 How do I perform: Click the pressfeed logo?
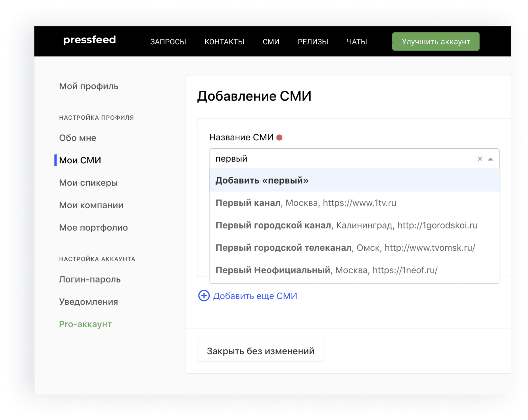pyautogui.click(x=89, y=40)
